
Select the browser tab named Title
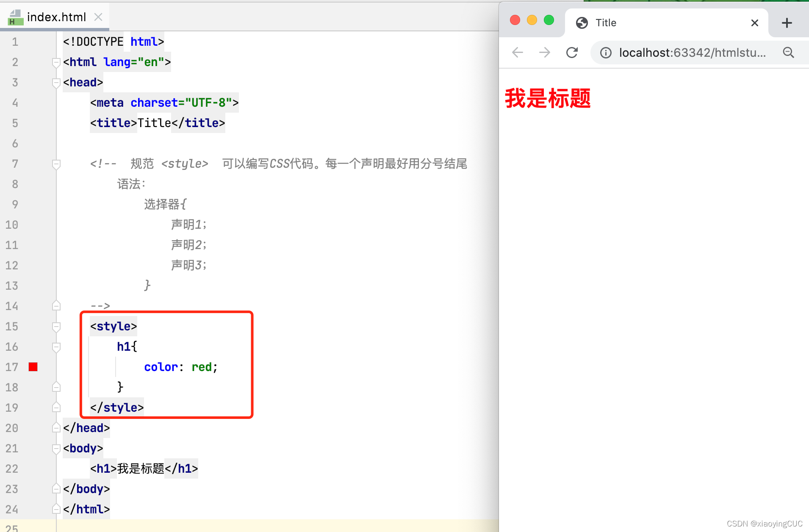pyautogui.click(x=667, y=23)
